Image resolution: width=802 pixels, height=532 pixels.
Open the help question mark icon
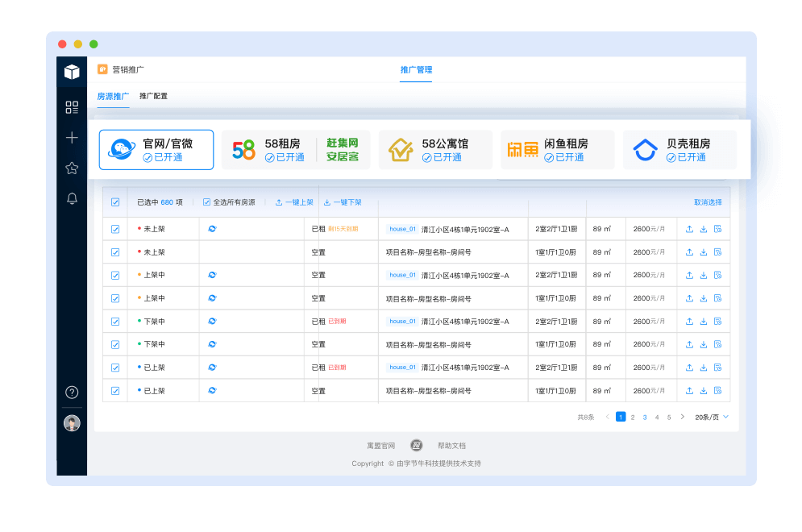(72, 393)
